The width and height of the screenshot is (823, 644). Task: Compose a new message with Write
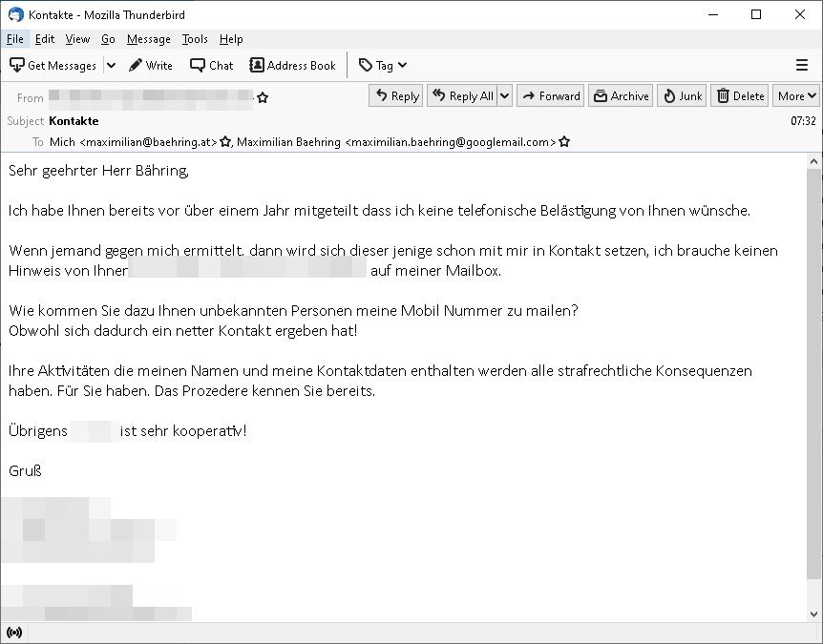151,65
